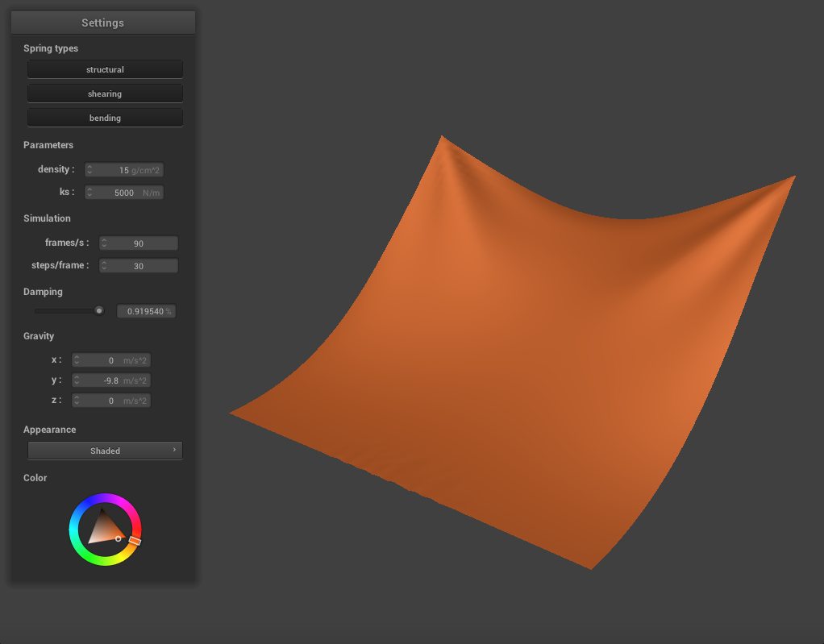Click the frames/s stepper arrows
Viewport: 824px width, 644px height.
(x=104, y=243)
